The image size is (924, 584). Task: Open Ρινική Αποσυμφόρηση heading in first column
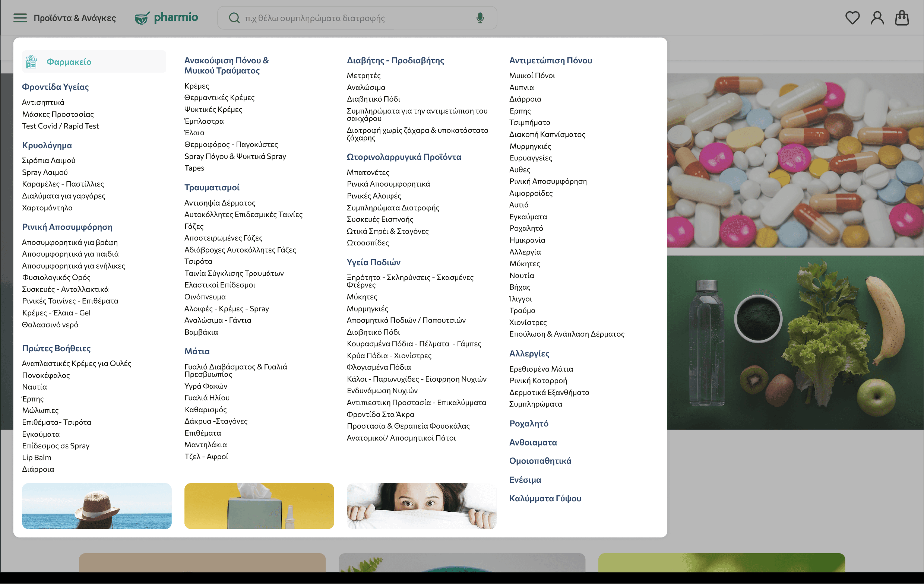point(67,227)
